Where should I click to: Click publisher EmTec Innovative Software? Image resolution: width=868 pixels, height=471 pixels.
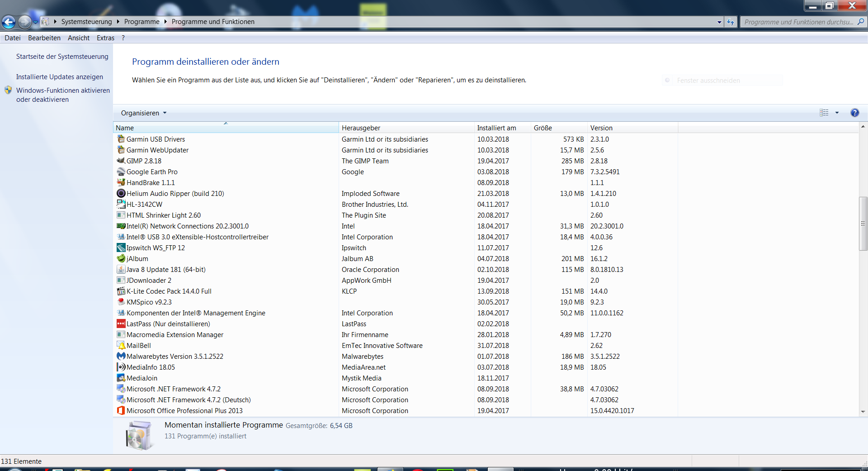point(382,345)
